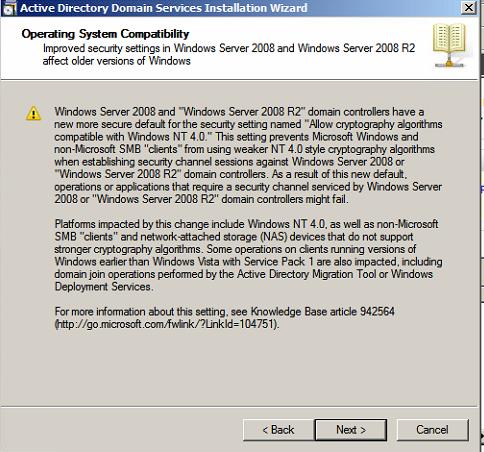Image resolution: width=484 pixels, height=452 pixels.
Task: Click the open book directory icon
Action: (x=449, y=45)
